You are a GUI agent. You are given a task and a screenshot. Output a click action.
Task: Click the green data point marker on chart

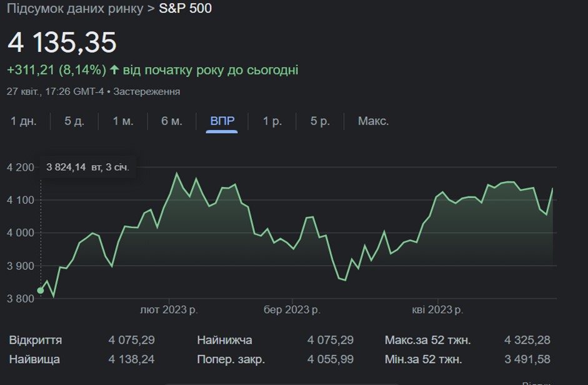(x=41, y=291)
